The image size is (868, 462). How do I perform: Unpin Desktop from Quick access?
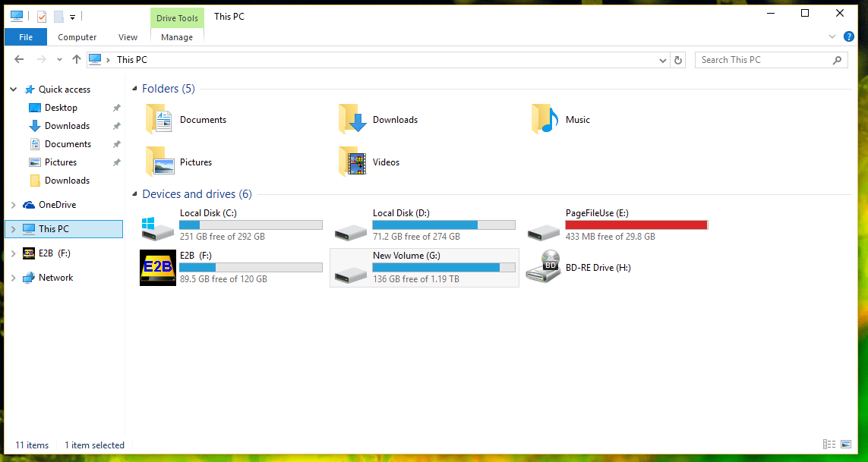[116, 107]
